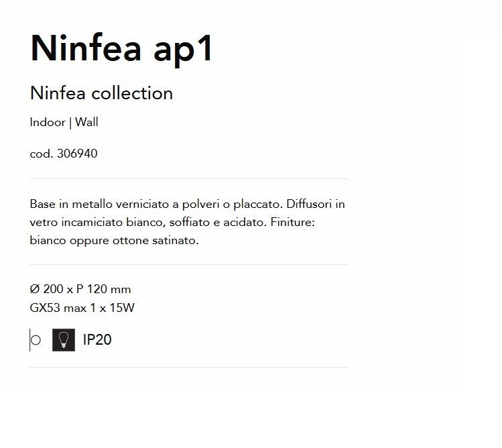
Task: Click the word 'max' in lamp specification
Action: (x=75, y=309)
